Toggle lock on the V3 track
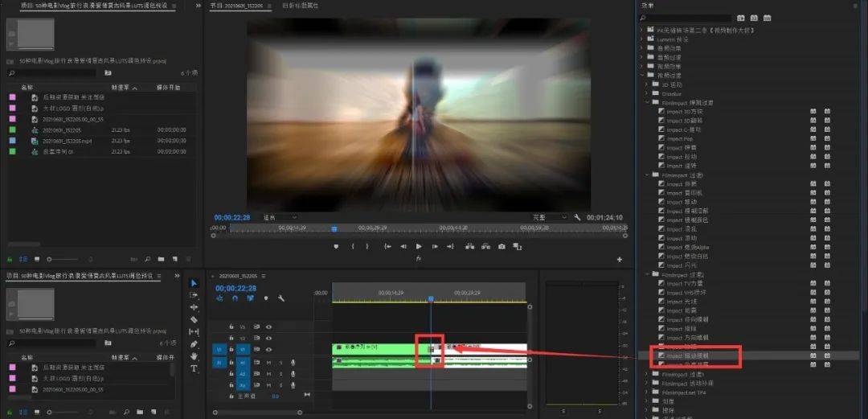The height and width of the screenshot is (419, 868). point(231,327)
